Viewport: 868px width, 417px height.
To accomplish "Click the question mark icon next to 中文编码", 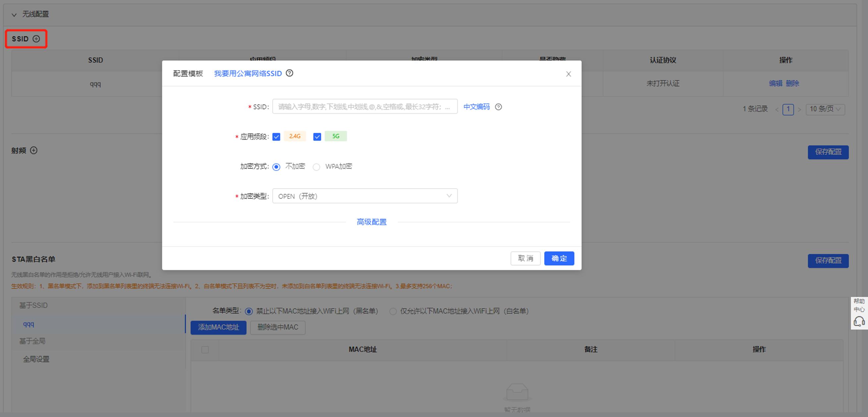I will coord(498,107).
